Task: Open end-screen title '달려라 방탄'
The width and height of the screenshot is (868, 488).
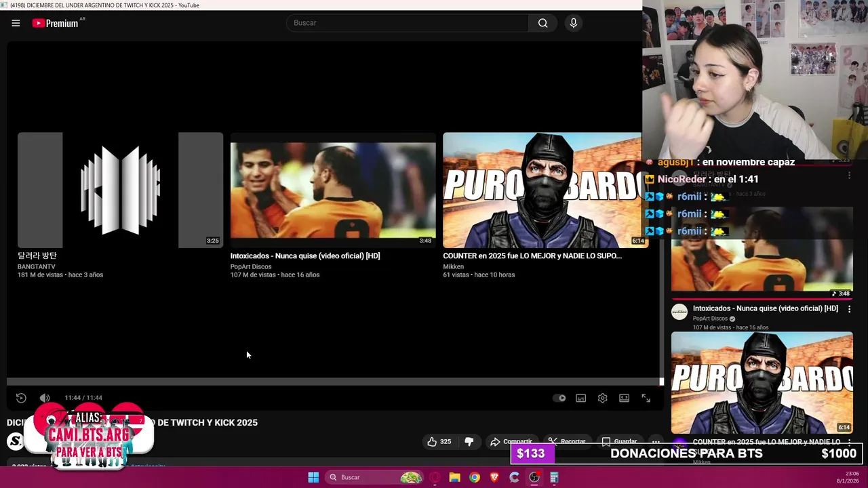Action: 37,256
